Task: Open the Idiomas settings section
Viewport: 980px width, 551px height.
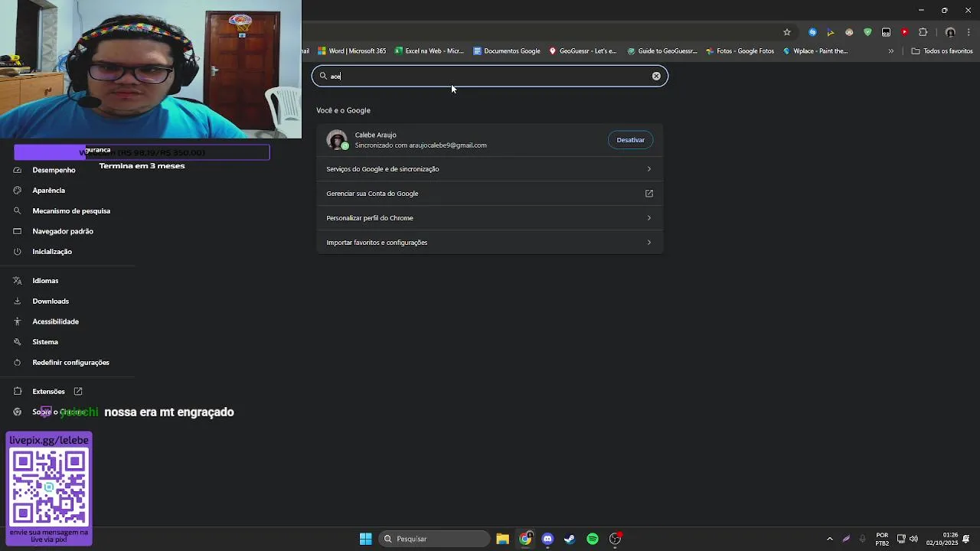Action: click(45, 281)
